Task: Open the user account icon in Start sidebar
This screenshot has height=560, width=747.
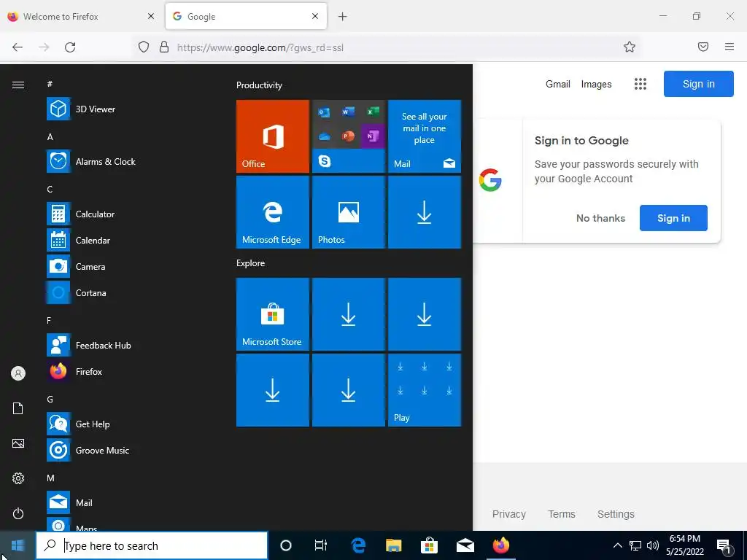Action: point(18,373)
